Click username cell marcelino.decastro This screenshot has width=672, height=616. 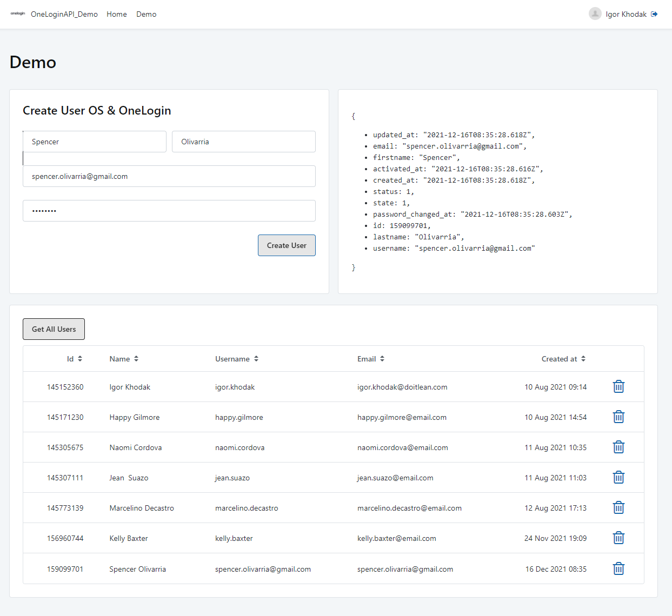[x=247, y=508]
